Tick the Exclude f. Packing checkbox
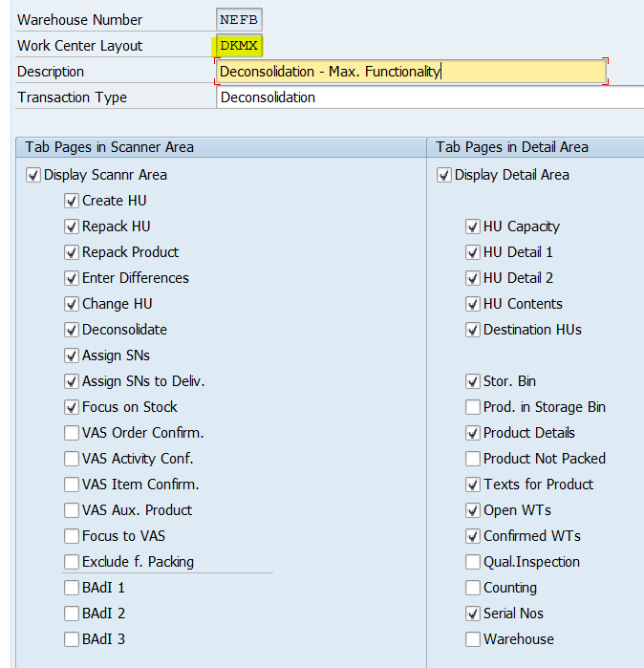644x668 pixels. coord(72,562)
